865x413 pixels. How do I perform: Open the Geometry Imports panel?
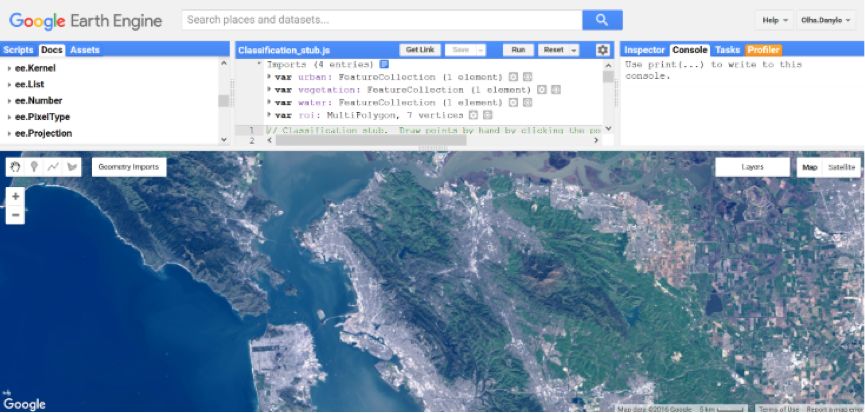click(129, 167)
